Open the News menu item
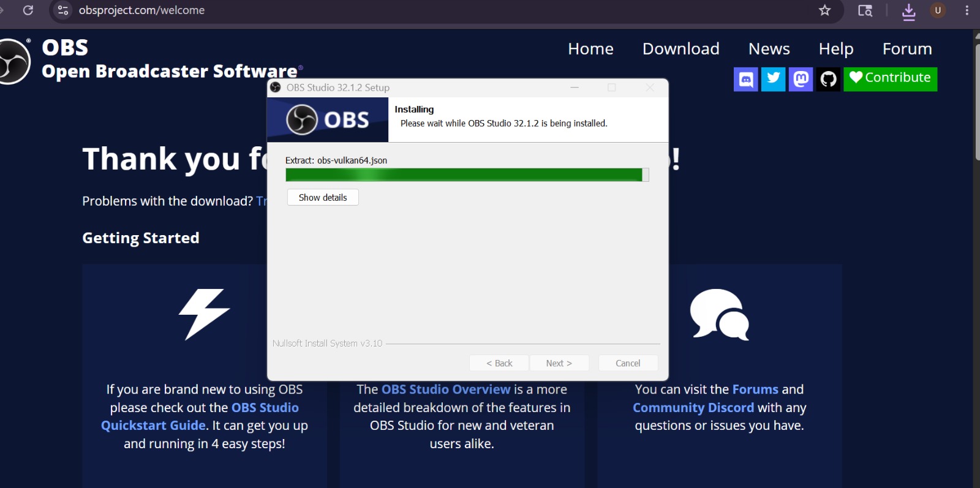The height and width of the screenshot is (488, 980). pos(769,48)
